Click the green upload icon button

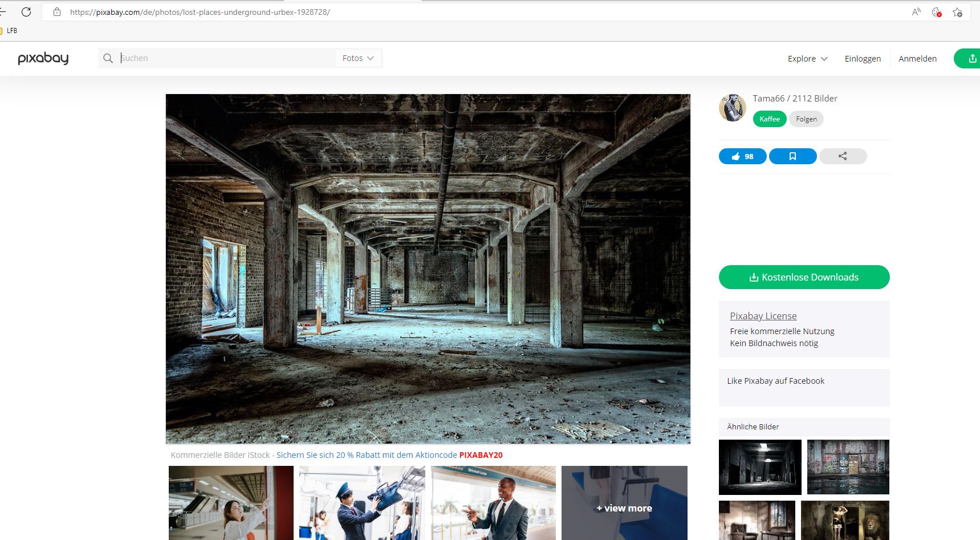[968, 58]
